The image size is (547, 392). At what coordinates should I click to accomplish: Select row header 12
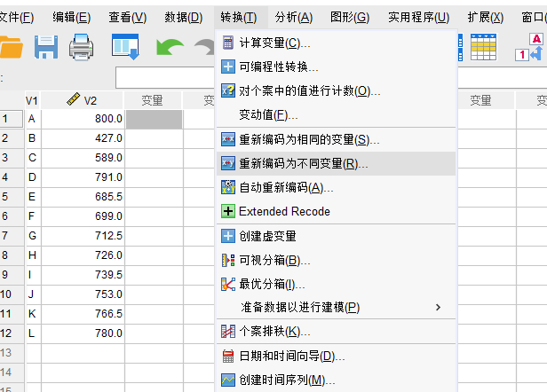pyautogui.click(x=12, y=333)
